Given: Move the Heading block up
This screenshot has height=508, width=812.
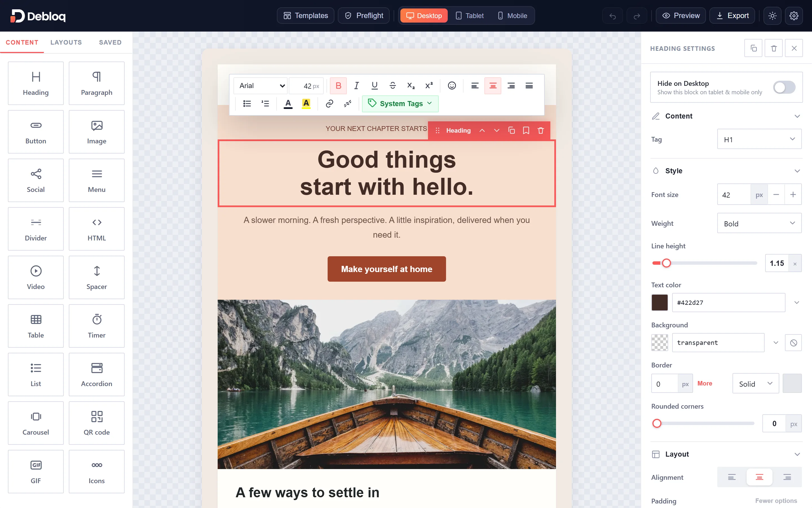Looking at the screenshot, I should (x=482, y=130).
